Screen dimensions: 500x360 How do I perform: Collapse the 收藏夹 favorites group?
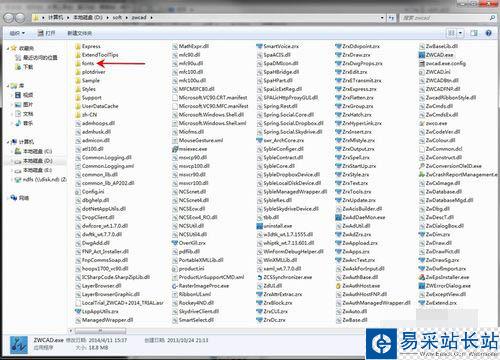8,49
